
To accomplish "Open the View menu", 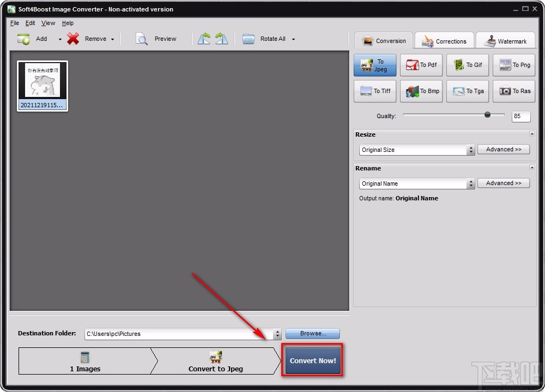I will pos(48,23).
